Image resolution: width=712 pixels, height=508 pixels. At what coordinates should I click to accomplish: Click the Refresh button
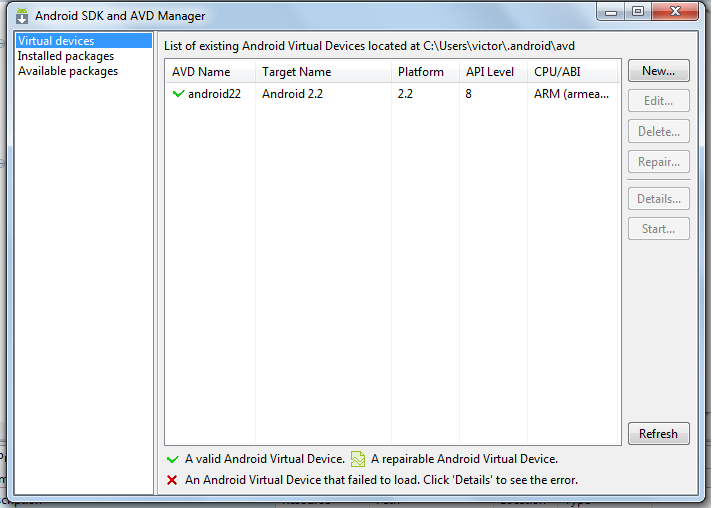tap(659, 434)
